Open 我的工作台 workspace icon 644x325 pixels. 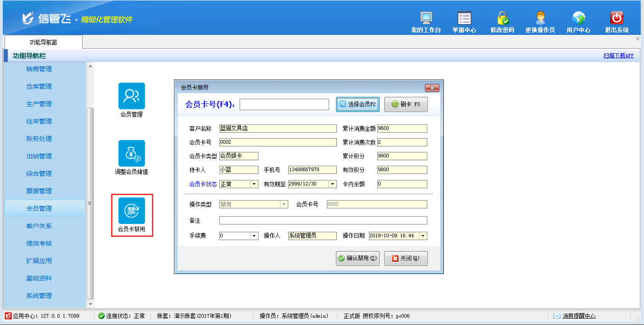coord(426,18)
